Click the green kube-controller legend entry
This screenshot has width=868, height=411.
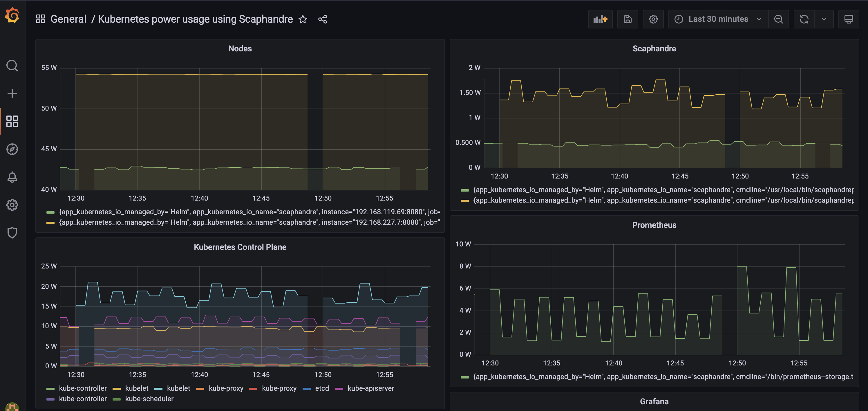tap(83, 388)
